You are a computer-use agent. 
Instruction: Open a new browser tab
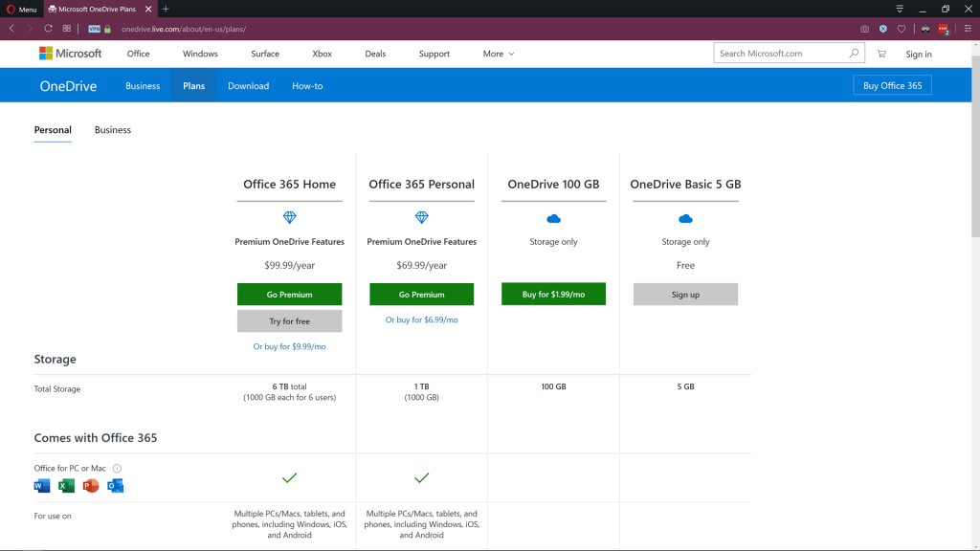[166, 10]
